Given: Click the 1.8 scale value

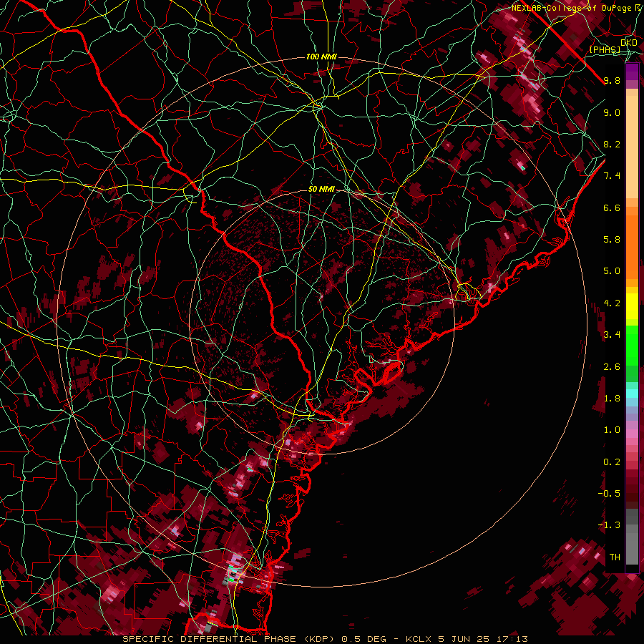Looking at the screenshot, I should click(612, 399).
